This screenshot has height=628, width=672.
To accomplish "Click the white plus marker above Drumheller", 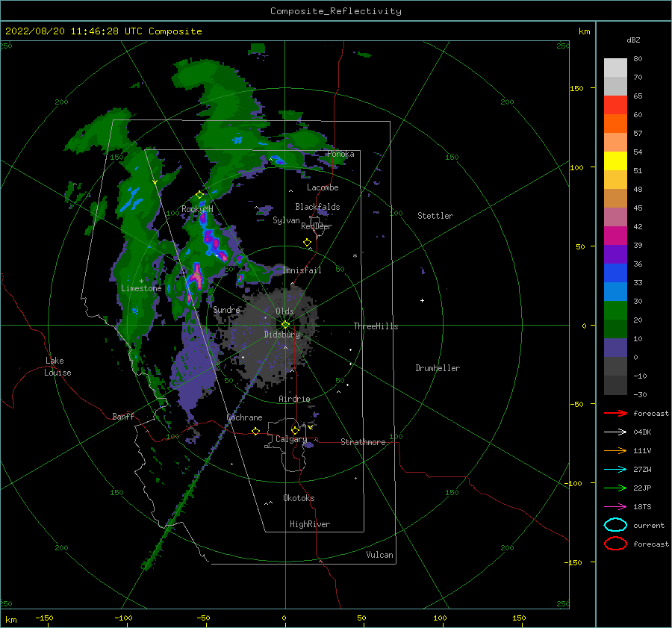I will click(422, 300).
